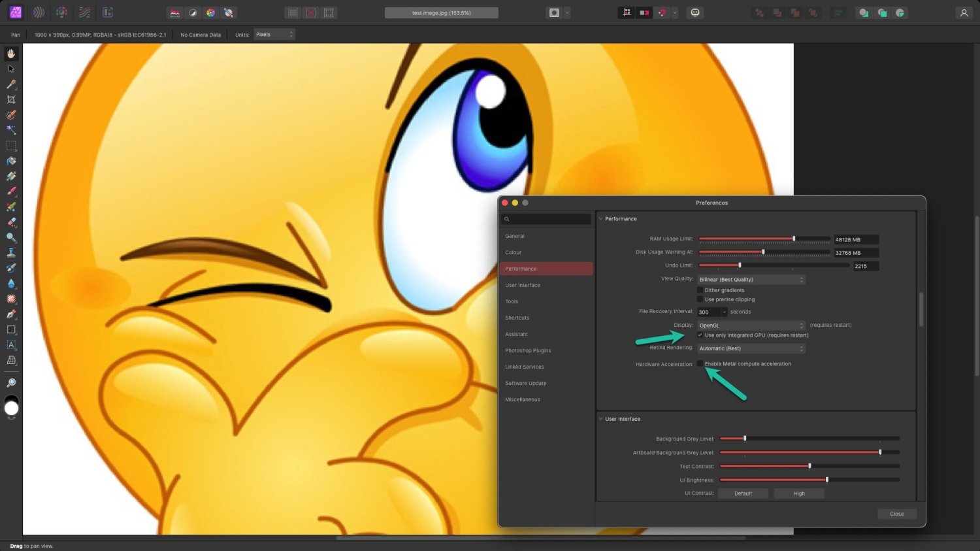Select the Move tool arrow

coord(11,69)
